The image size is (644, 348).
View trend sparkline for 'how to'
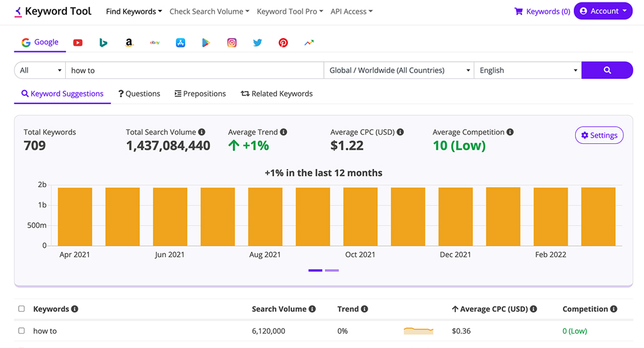[x=418, y=330]
